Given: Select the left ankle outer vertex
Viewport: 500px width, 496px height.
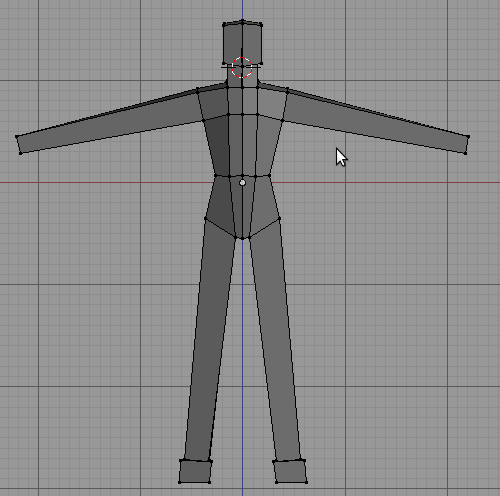Looking at the screenshot, I should point(181,460).
